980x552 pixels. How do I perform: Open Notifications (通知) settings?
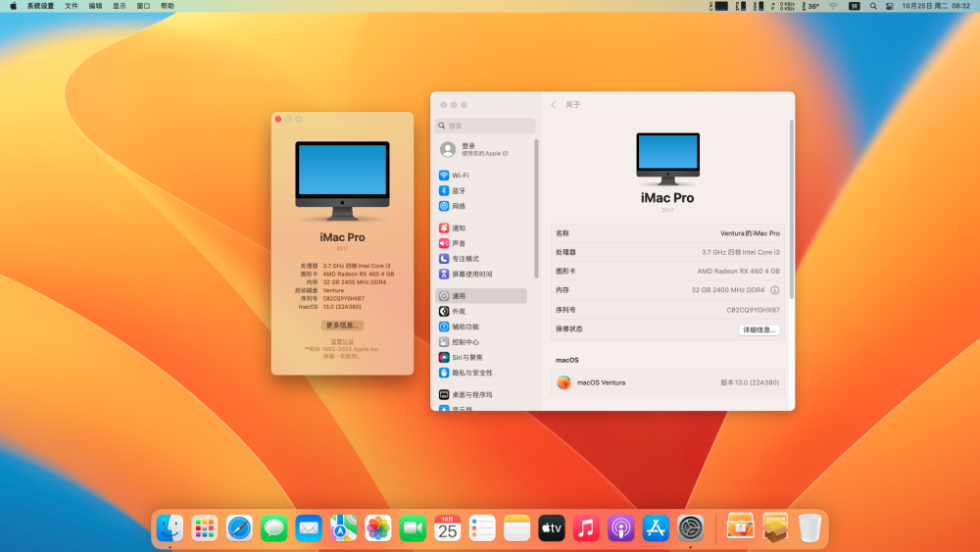(481, 228)
